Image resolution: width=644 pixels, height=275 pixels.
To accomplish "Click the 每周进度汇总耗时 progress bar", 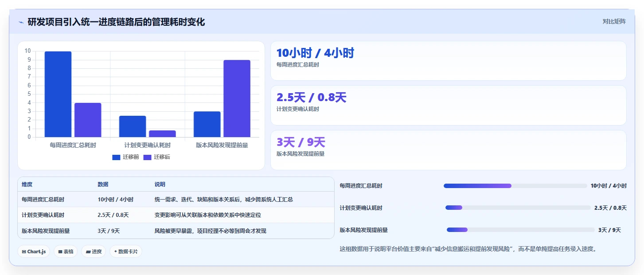I will (515, 186).
